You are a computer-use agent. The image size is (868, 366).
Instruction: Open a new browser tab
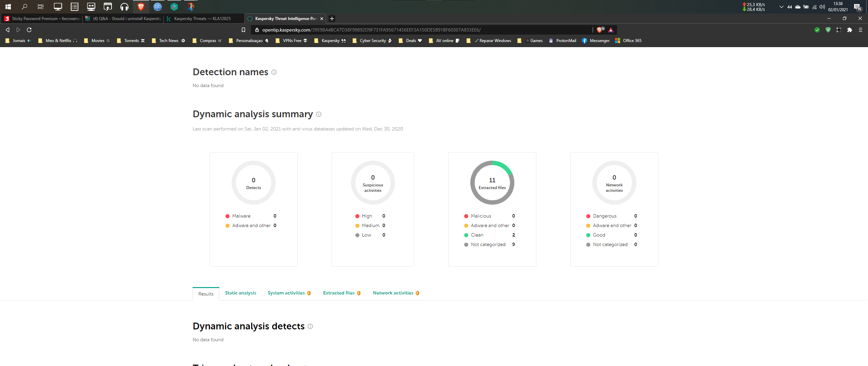click(332, 19)
